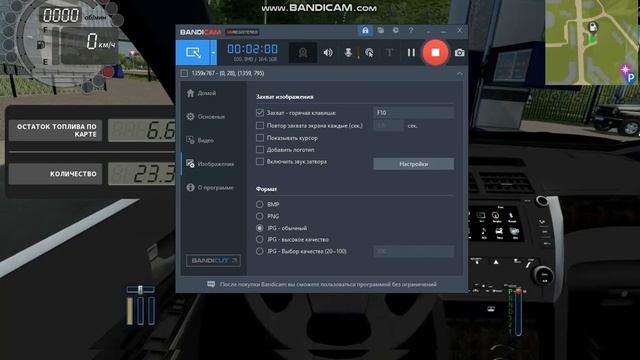Enable the Показывать курсор checkbox
Image resolution: width=640 pixels, height=360 pixels.
[x=260, y=138]
